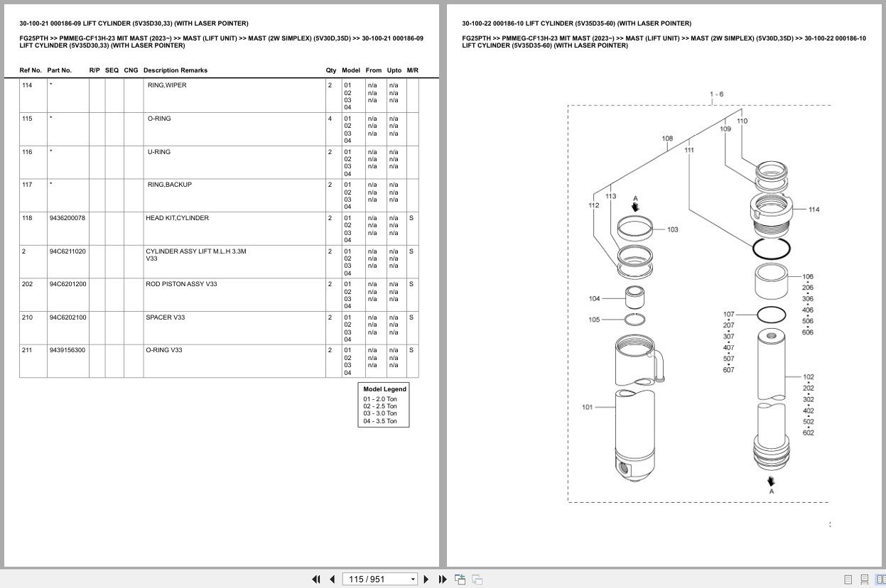Click callout 607 on the diagram
886x588 pixels.
(729, 370)
